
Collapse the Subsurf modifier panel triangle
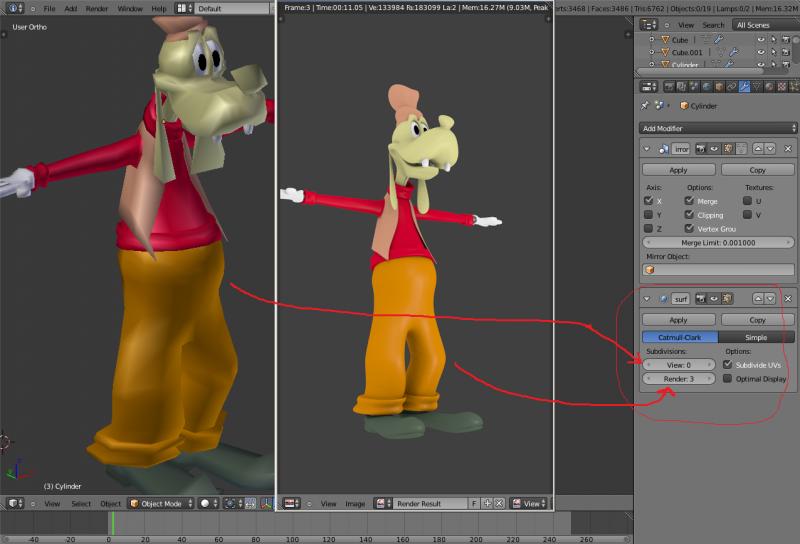click(646, 299)
